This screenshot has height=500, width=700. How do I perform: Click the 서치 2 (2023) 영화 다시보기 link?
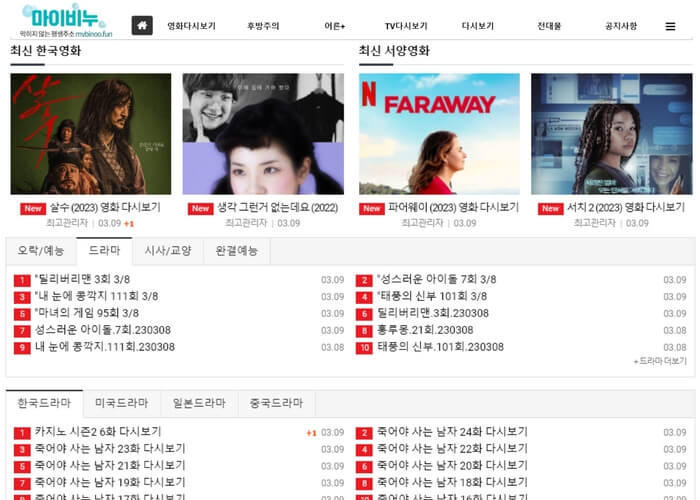click(x=626, y=208)
